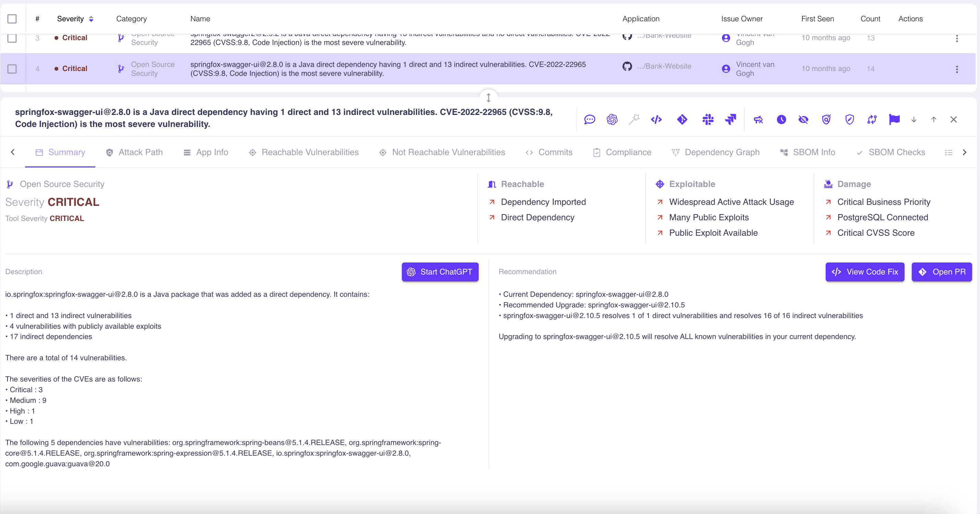Screen dimensions: 980x514
Task: Click the Widespread Active Attack Usage link
Action: 731,202
